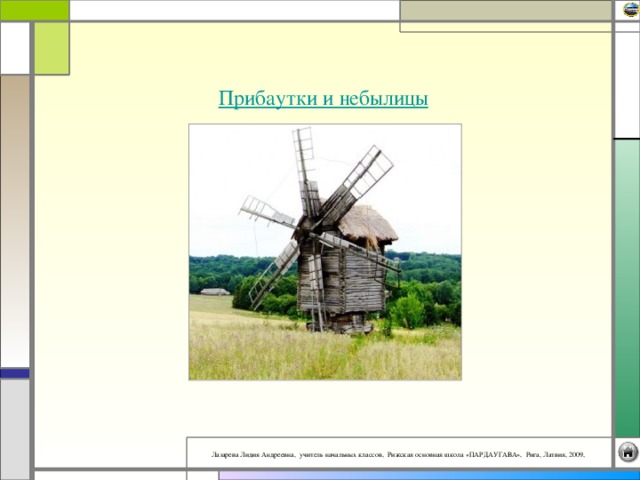Click the distant farmhouse in the photo
Image resolution: width=640 pixels, height=480 pixels.
pos(214,292)
